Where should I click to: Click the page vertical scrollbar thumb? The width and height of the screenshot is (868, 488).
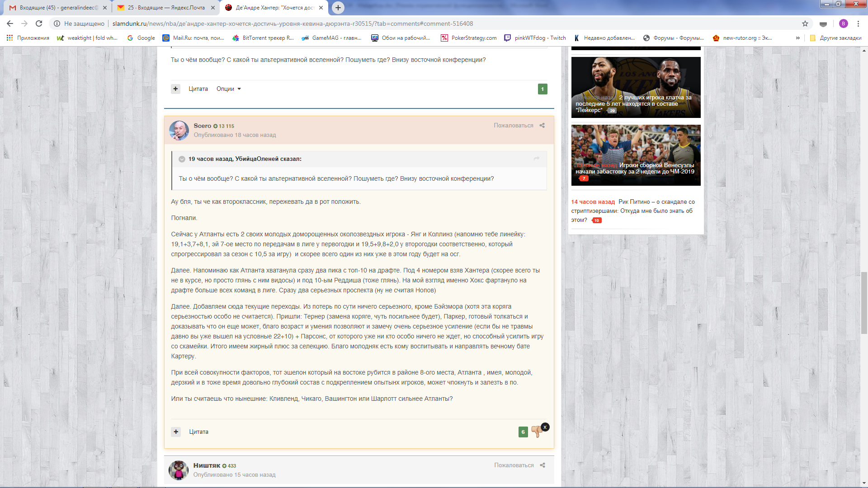864,304
